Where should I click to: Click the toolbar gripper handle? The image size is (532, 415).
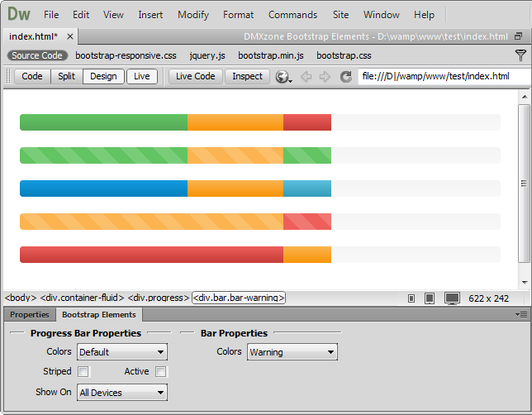[x=9, y=76]
